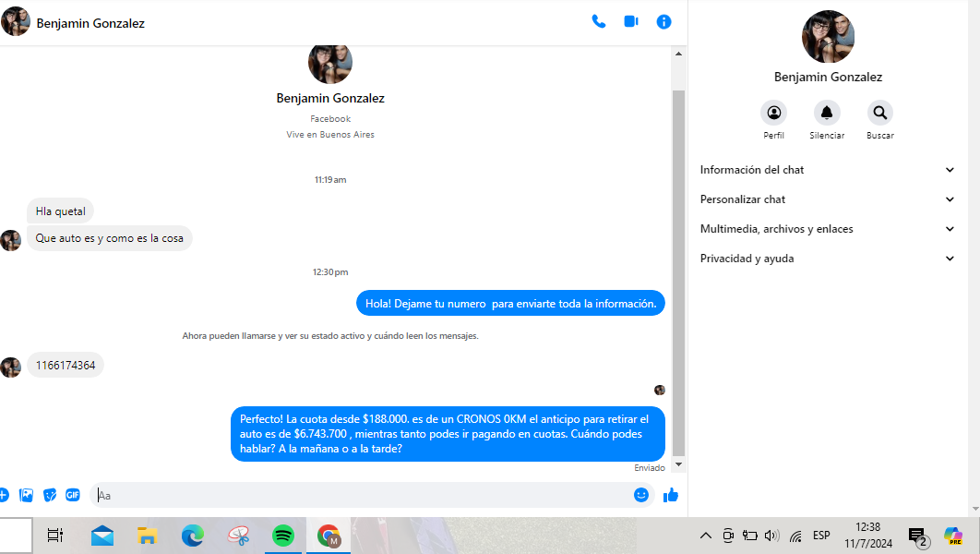980x554 pixels.
Task: Switch to Chrome on taskbar
Action: coord(329,536)
